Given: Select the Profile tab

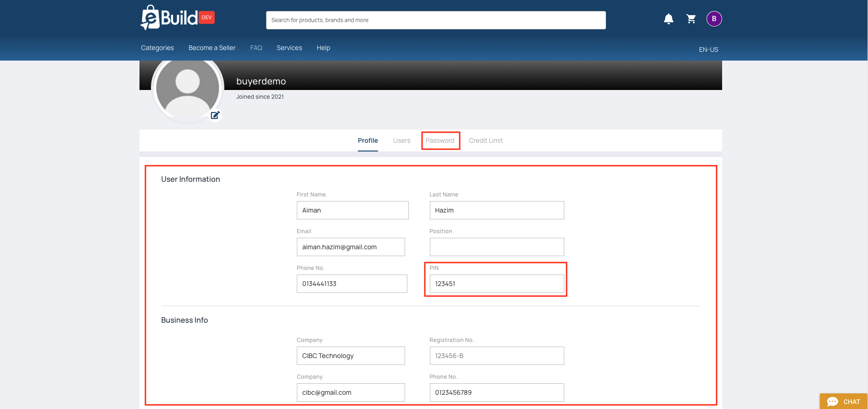Looking at the screenshot, I should click(x=368, y=140).
